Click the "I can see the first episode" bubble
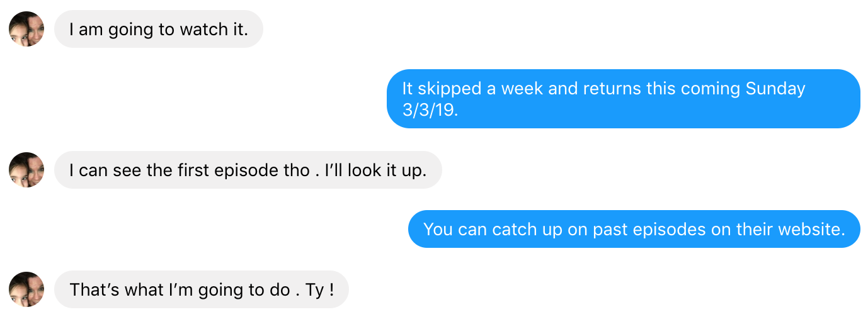Image resolution: width=868 pixels, height=312 pixels. (248, 170)
